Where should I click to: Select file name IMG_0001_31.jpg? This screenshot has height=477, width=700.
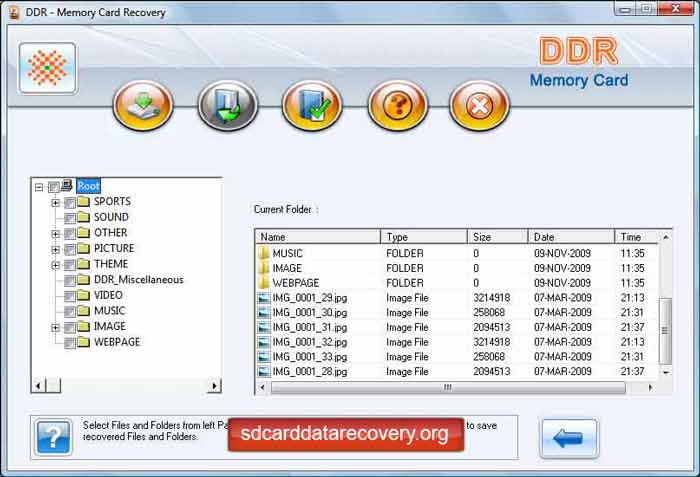[310, 327]
